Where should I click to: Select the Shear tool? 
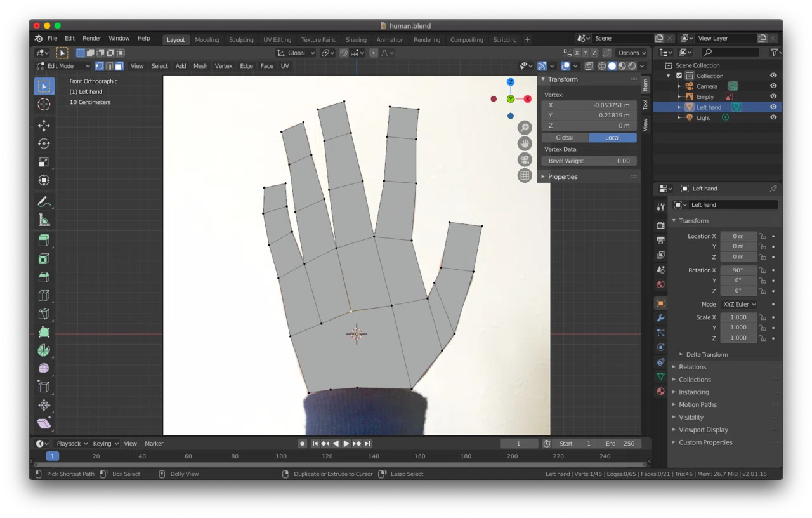44,423
